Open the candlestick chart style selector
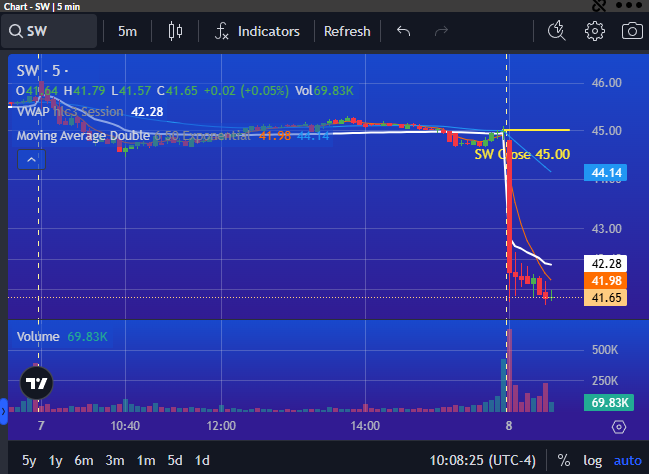The width and height of the screenshot is (649, 474). coord(175,31)
